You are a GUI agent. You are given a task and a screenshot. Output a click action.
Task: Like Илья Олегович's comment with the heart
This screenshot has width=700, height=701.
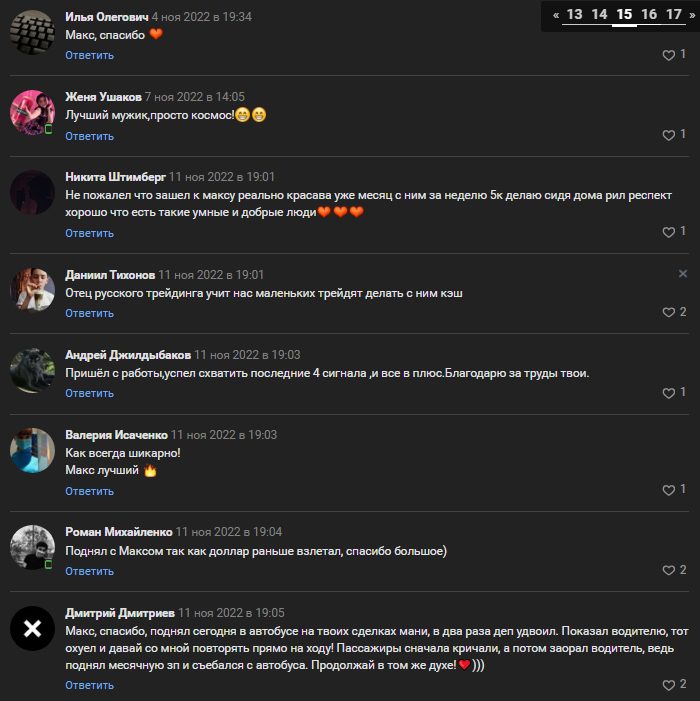coord(668,55)
